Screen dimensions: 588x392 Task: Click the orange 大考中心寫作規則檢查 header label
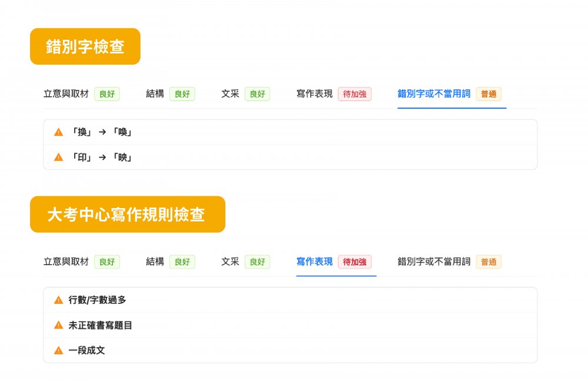(x=127, y=215)
